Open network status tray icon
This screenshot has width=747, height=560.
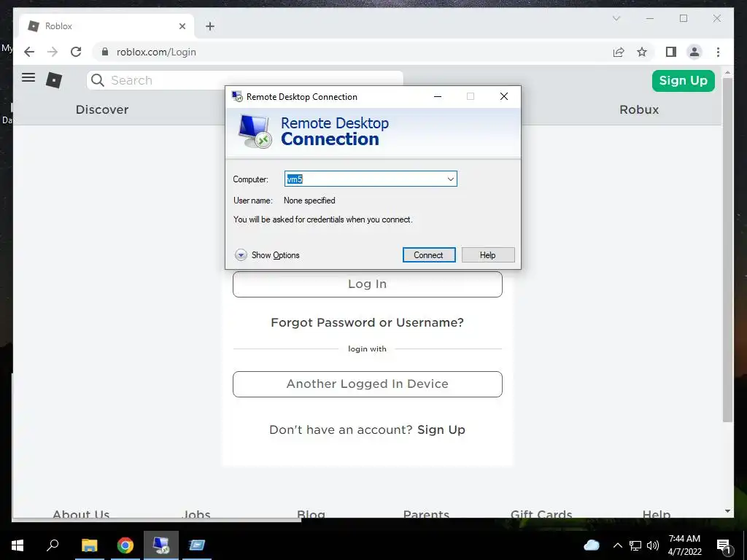[x=635, y=545]
